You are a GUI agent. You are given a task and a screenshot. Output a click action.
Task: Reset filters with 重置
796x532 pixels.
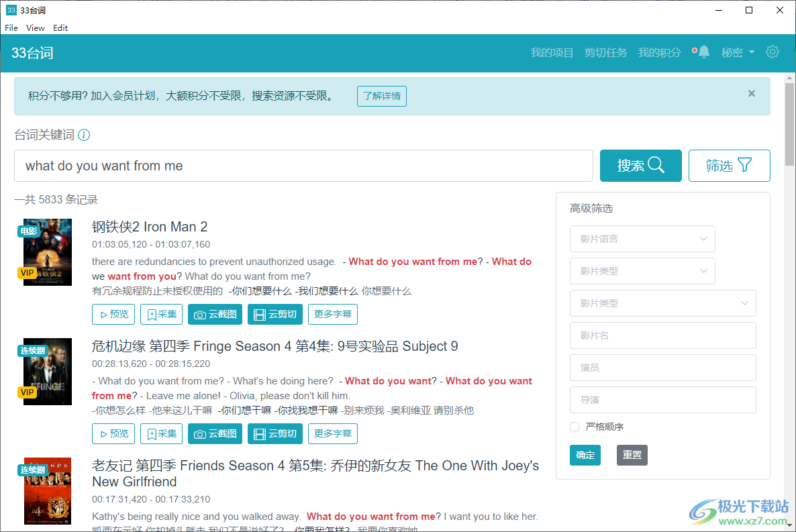(632, 455)
